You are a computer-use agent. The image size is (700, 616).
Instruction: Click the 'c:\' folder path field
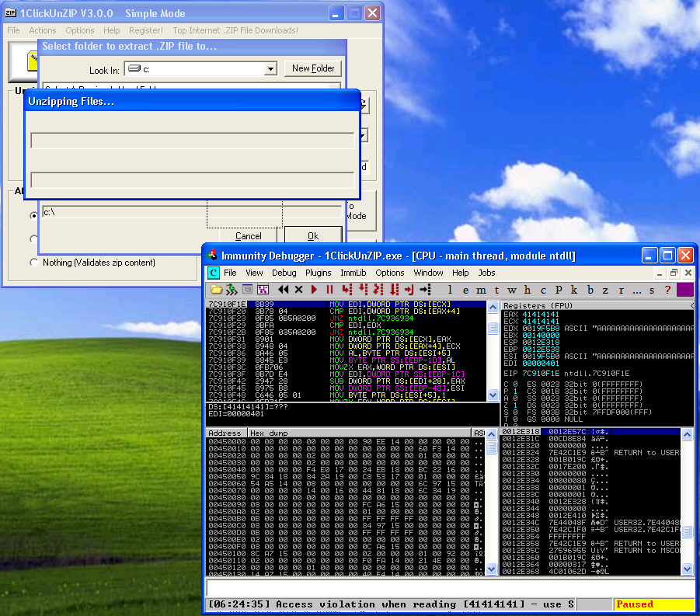pyautogui.click(x=193, y=212)
